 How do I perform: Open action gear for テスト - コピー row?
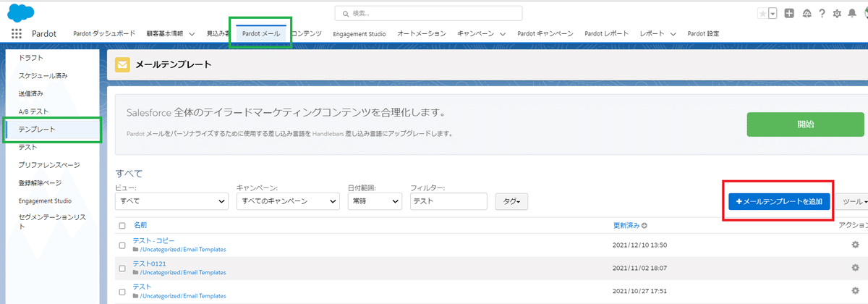click(855, 245)
